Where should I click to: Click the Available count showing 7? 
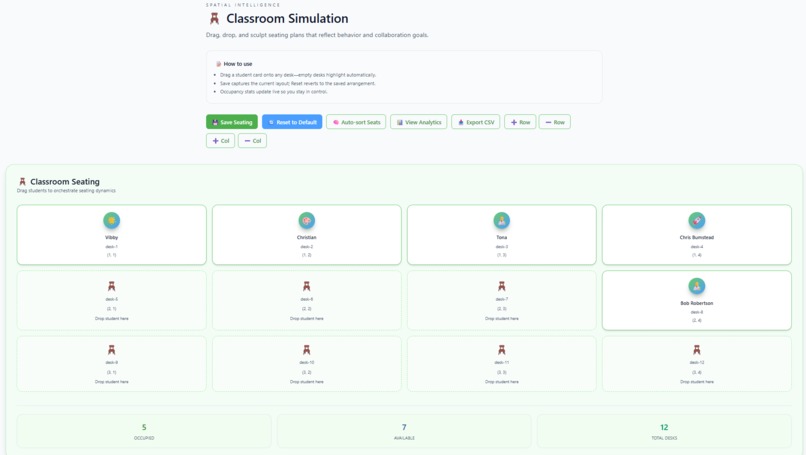point(404,427)
